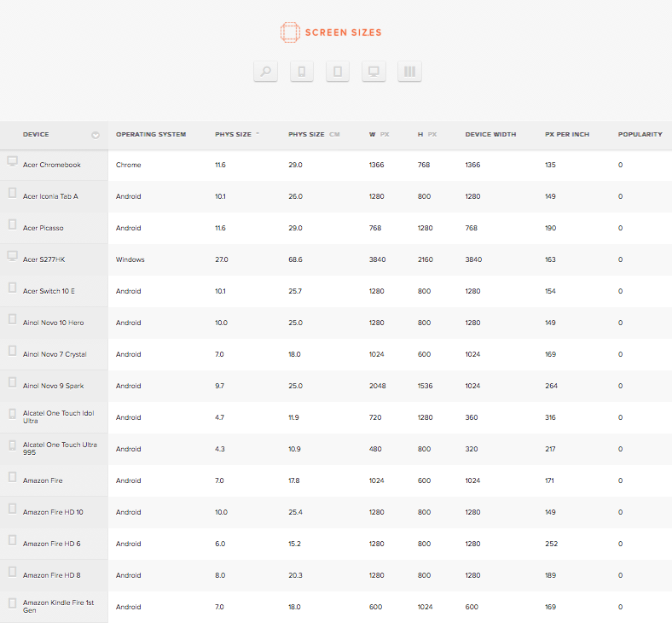Click tablet icon beside Amazon Fire HD 8
This screenshot has width=672, height=623.
coord(13,572)
